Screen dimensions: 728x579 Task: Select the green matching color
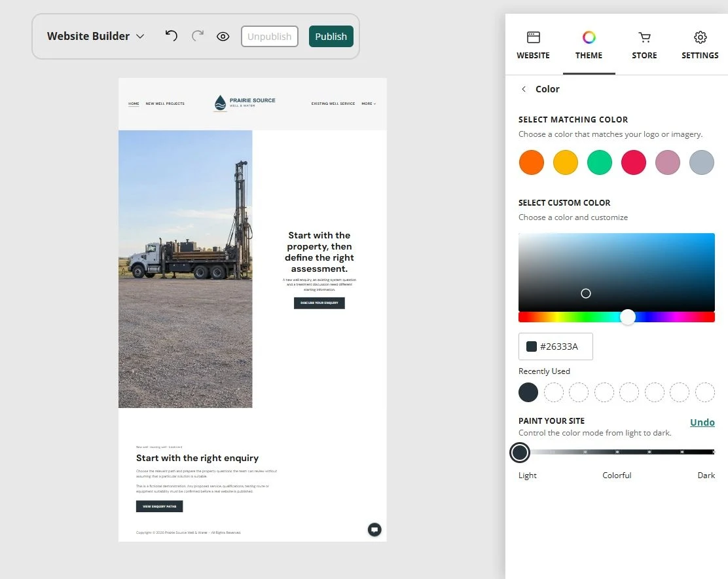pyautogui.click(x=600, y=162)
